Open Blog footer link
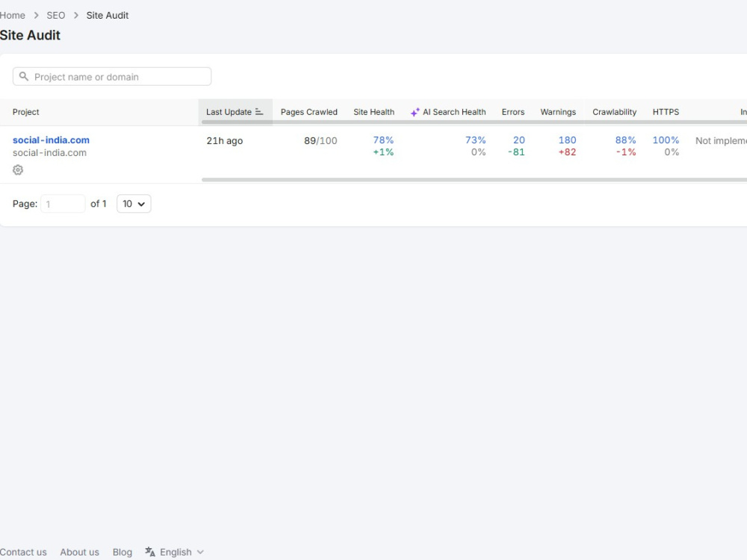747x560 pixels. point(123,552)
